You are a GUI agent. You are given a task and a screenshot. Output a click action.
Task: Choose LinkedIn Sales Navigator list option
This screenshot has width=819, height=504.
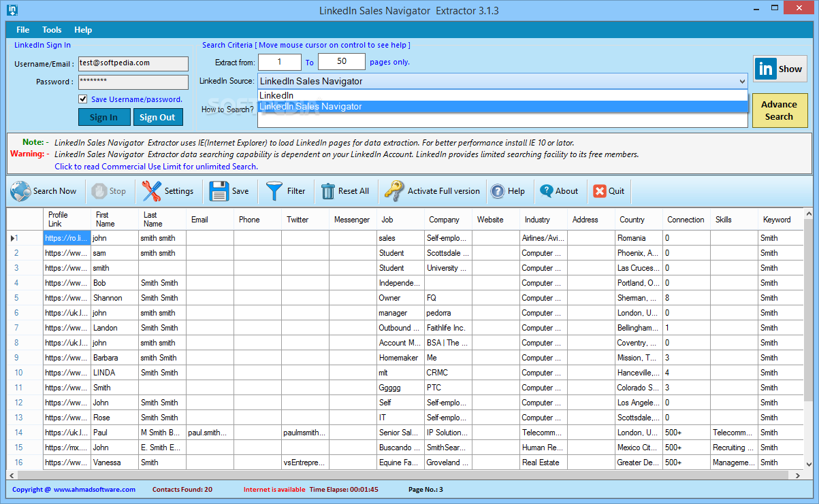pyautogui.click(x=502, y=106)
